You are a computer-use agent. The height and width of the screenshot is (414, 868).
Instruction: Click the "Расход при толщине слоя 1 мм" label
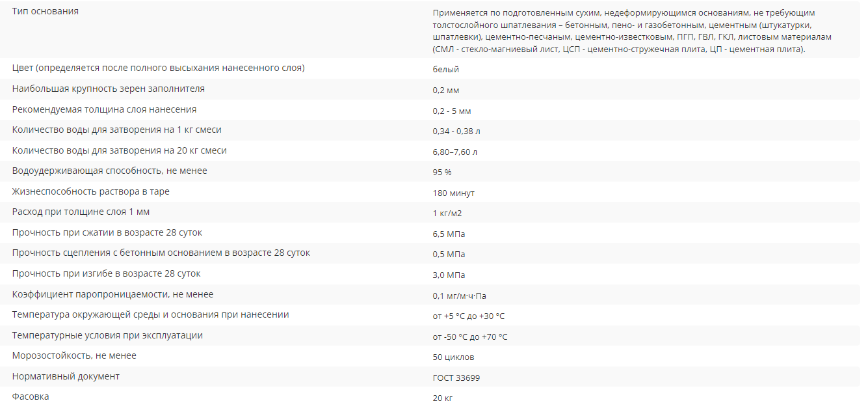click(81, 212)
